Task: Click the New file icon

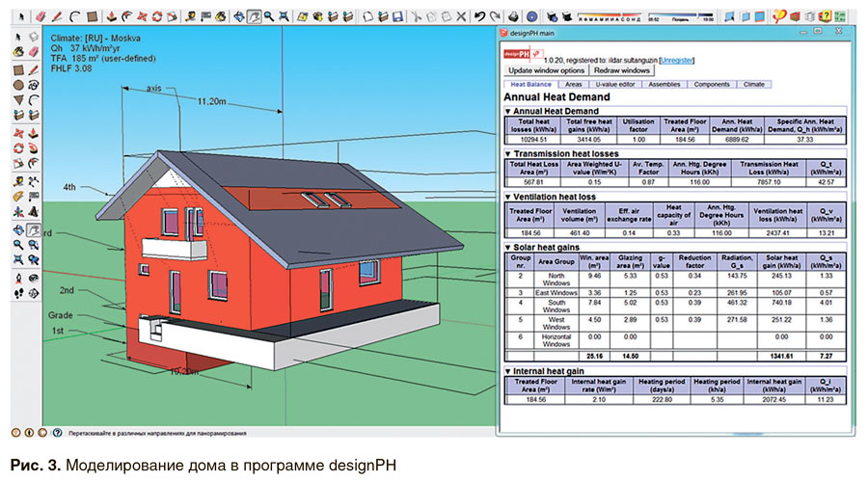Action: (367, 16)
